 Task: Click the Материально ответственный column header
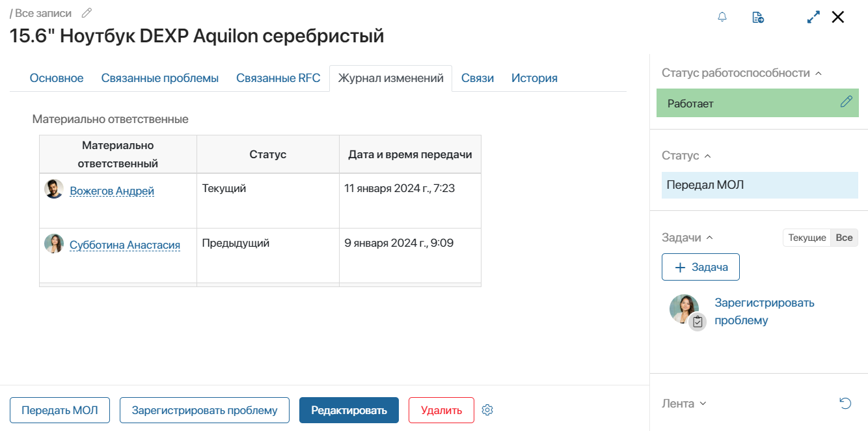(x=118, y=154)
